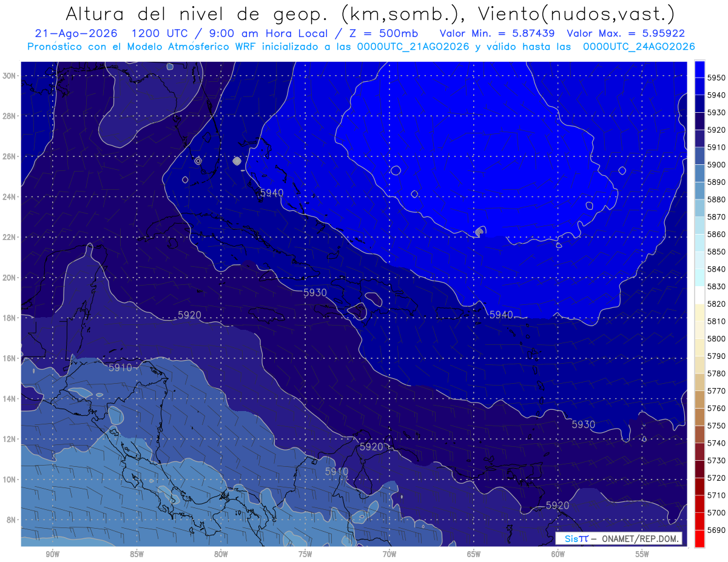Click the concentric closed contour near 22N 65W
Image resolution: width=728 pixels, height=562 pixels.
(480, 232)
